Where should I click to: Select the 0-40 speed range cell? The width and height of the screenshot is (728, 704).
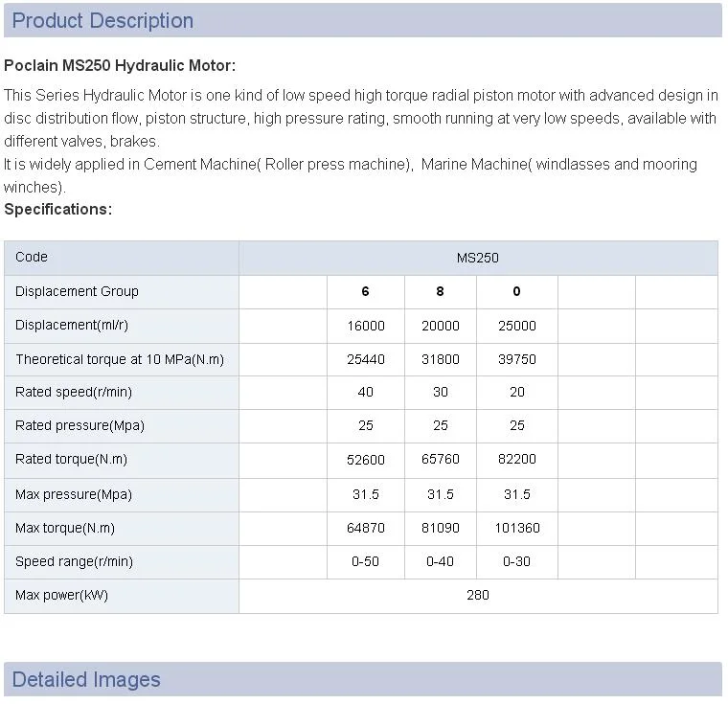click(x=440, y=561)
